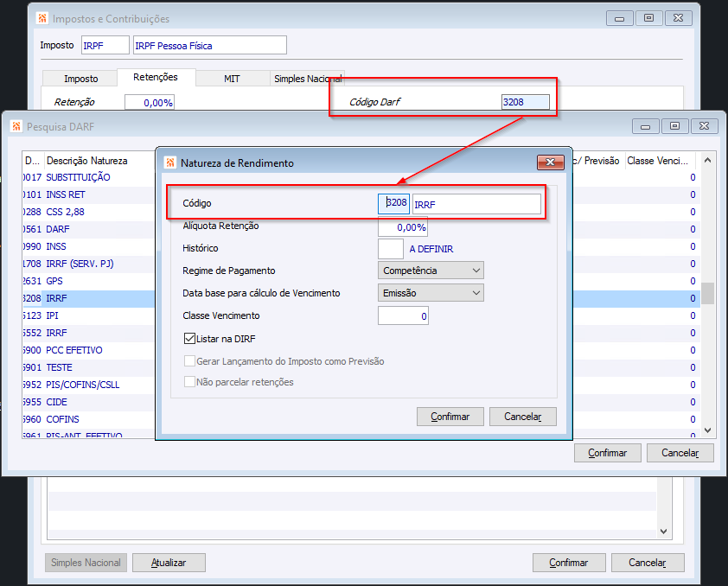
Task: Click the Natureza de Rendimento window icon
Action: click(170, 162)
